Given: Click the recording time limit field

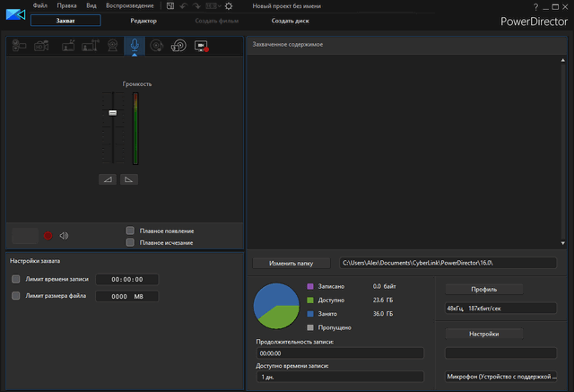Looking at the screenshot, I should click(126, 280).
